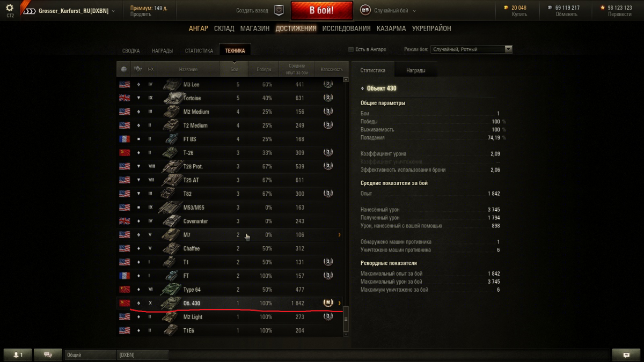
Task: Click the platoon shield icon
Action: [279, 10]
